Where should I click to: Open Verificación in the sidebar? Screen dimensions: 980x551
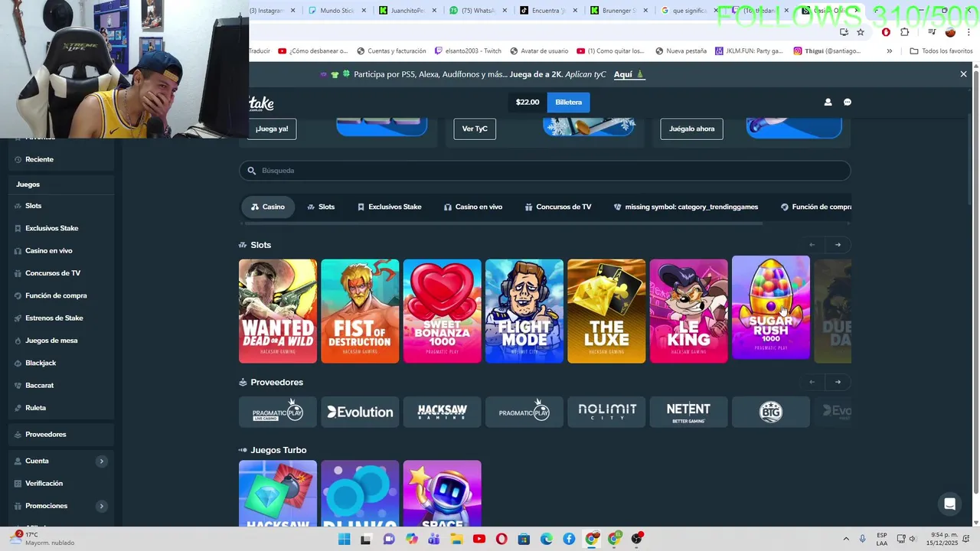[x=44, y=483]
